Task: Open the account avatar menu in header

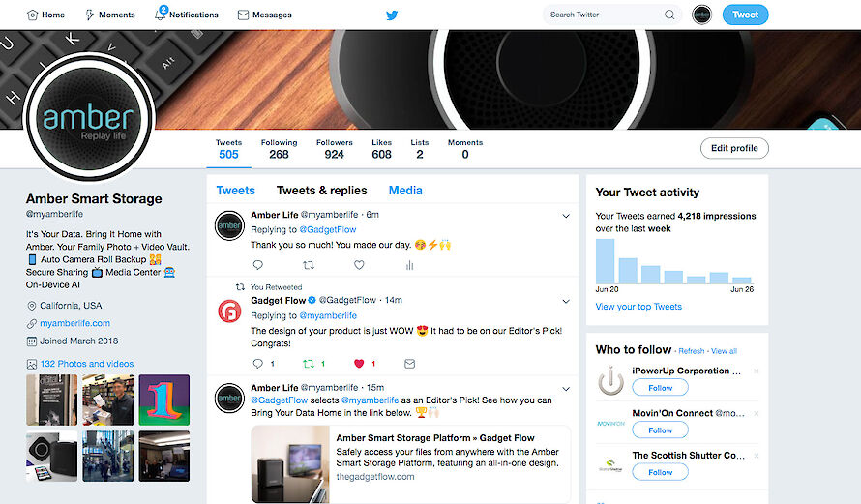Action: tap(701, 15)
